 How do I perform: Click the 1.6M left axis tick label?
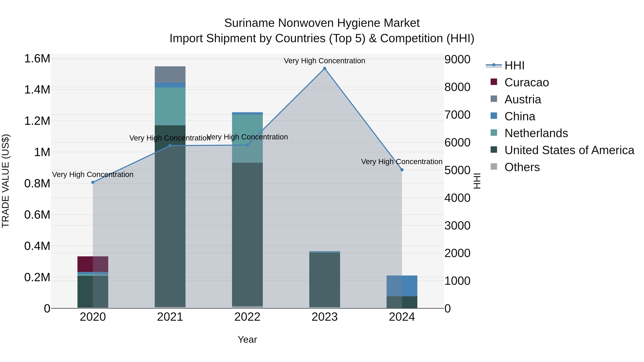(x=37, y=59)
